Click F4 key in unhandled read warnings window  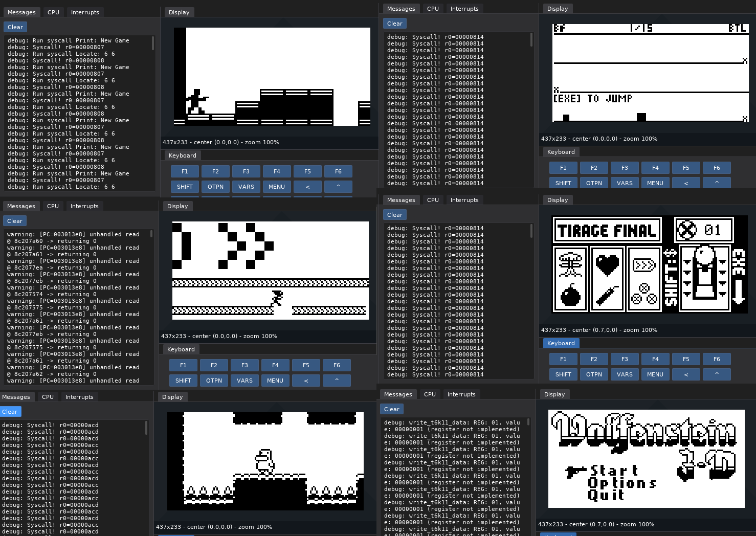(275, 365)
